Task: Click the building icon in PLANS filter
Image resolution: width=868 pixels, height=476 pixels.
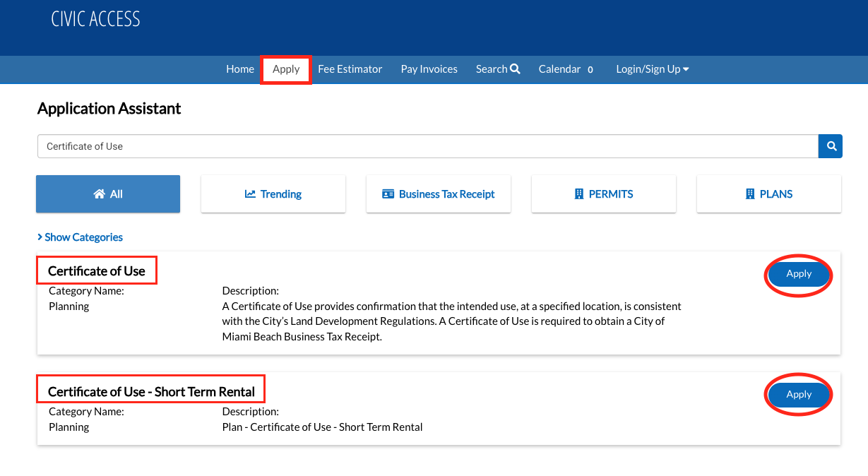Action: (750, 194)
